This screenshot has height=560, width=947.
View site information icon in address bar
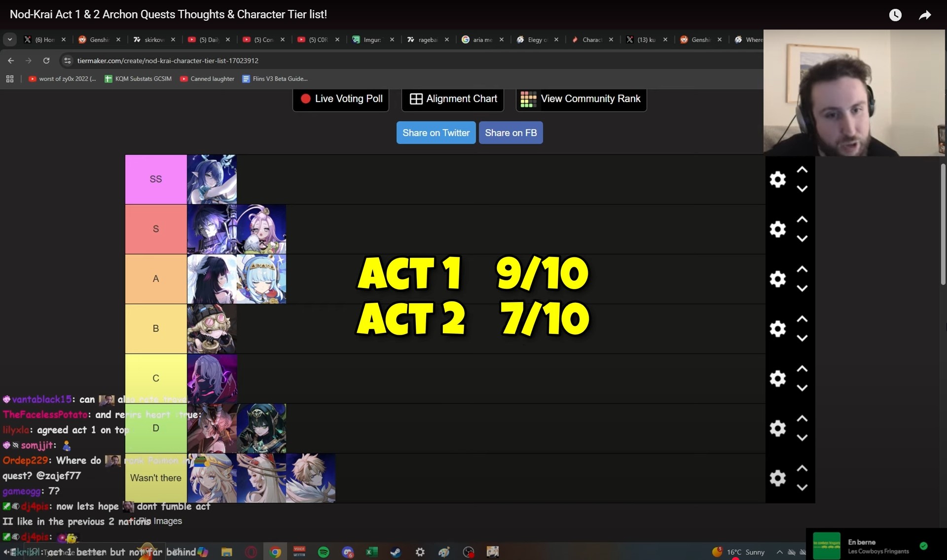[x=68, y=61]
